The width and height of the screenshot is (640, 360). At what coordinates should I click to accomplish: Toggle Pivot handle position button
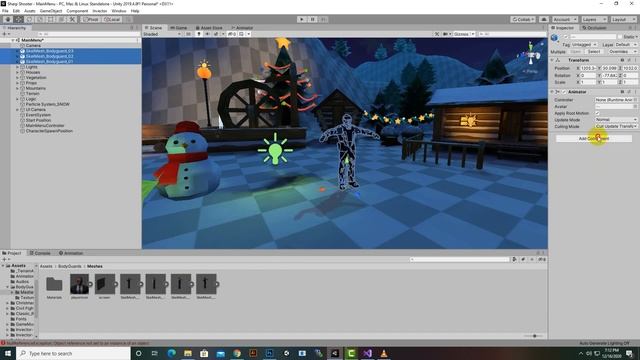pyautogui.click(x=91, y=19)
